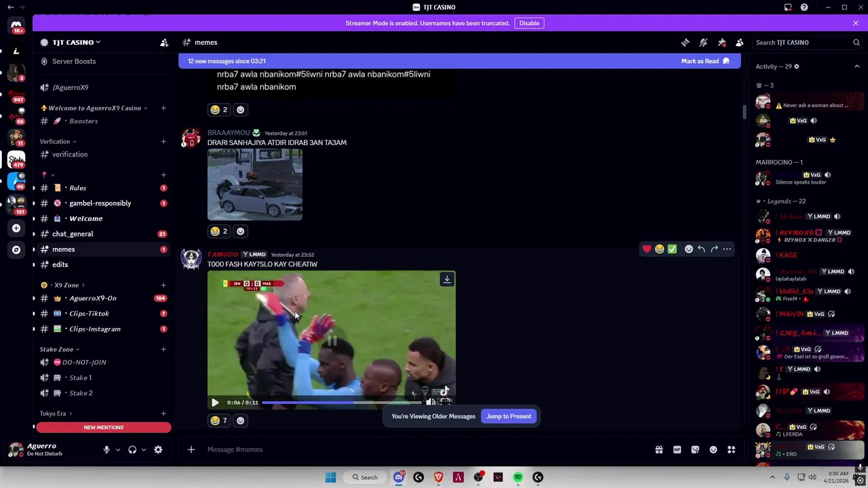Open the apps launcher icon
This screenshot has height=488, width=868.
click(x=731, y=449)
